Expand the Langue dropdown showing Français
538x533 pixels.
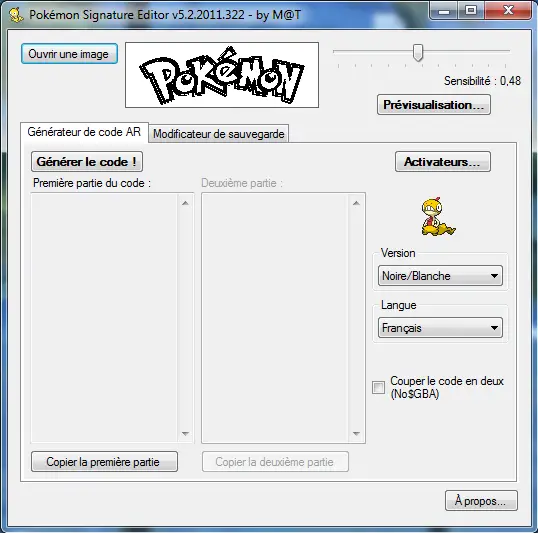point(440,328)
